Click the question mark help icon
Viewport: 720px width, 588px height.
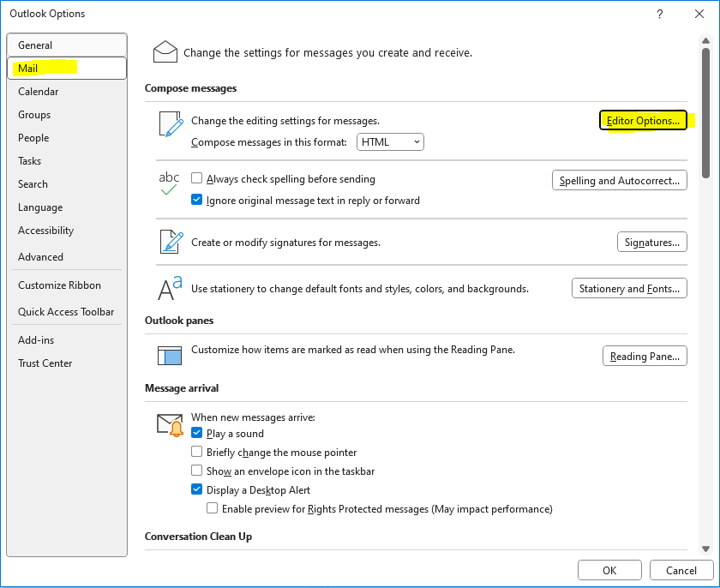coord(660,14)
